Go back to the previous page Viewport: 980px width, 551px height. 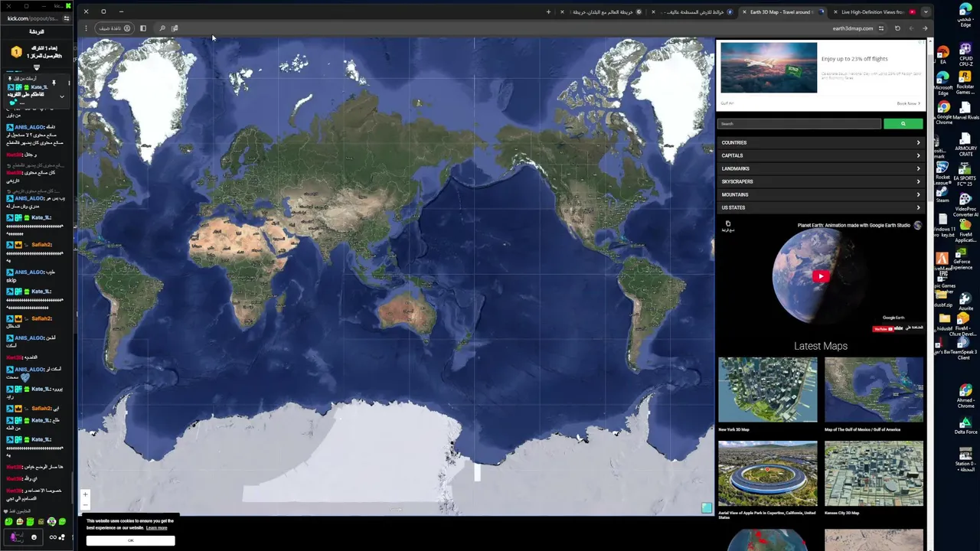(925, 28)
